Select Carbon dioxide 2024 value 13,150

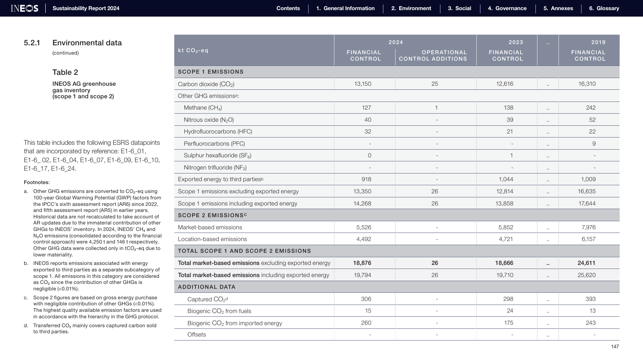(362, 84)
